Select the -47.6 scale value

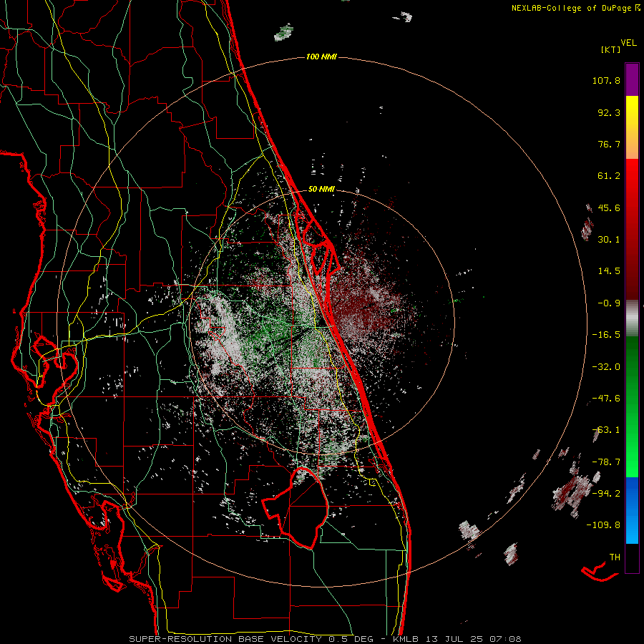click(x=606, y=399)
